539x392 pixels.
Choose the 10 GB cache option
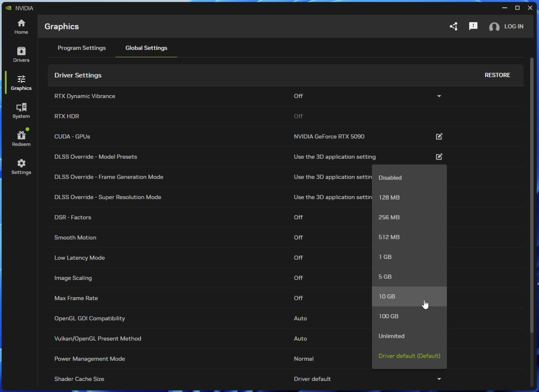pyautogui.click(x=387, y=296)
